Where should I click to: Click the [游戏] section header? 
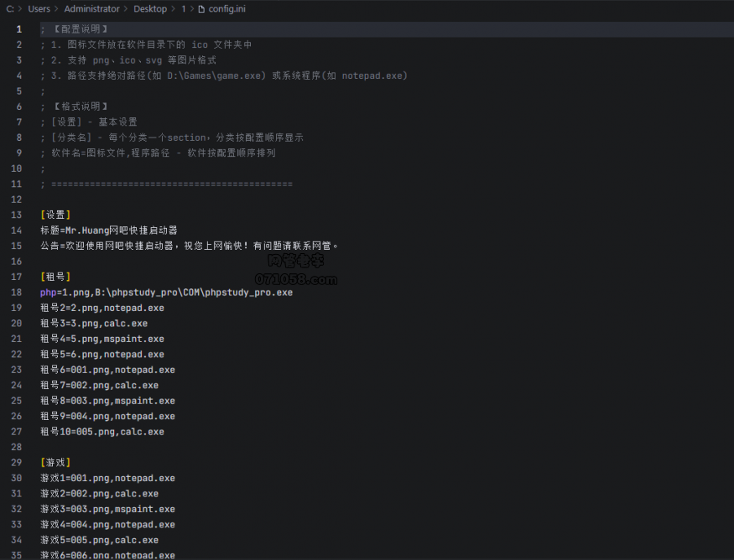tap(55, 463)
